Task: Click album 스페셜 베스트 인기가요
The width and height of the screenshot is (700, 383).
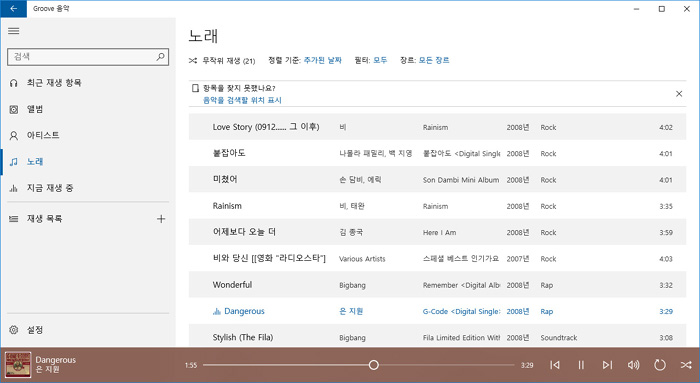Action: 461,259
